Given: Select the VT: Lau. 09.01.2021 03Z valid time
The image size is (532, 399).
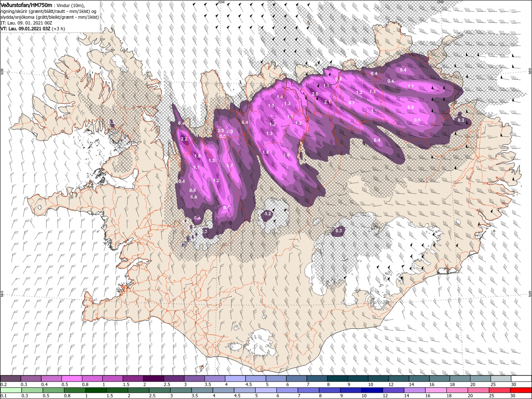Looking at the screenshot, I should click(x=25, y=29).
